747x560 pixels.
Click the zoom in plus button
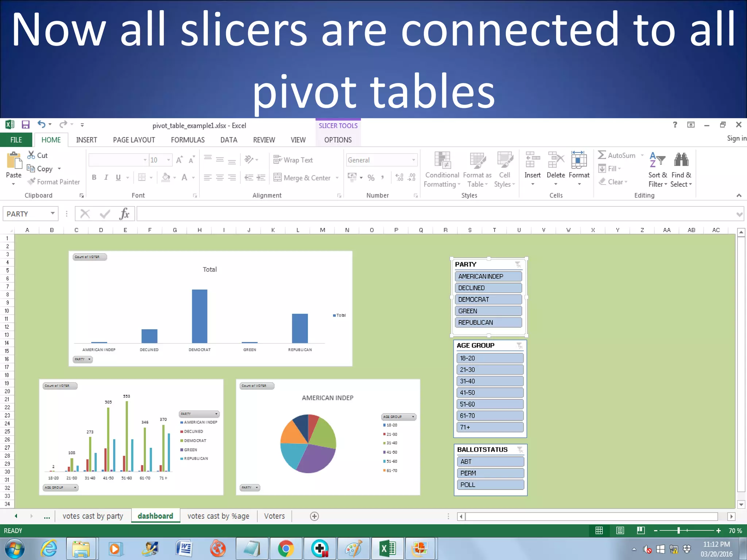click(719, 530)
